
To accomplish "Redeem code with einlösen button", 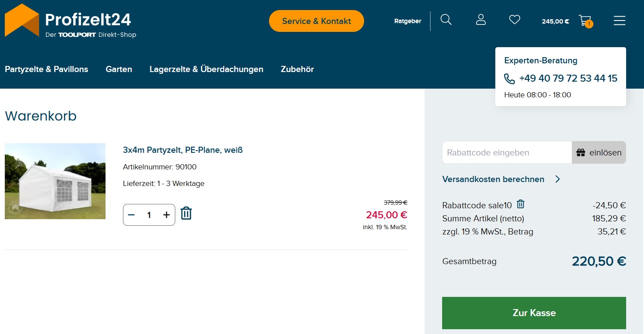I will pyautogui.click(x=599, y=152).
